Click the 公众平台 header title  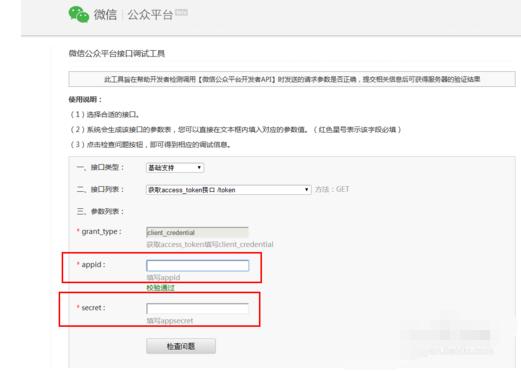(150, 15)
